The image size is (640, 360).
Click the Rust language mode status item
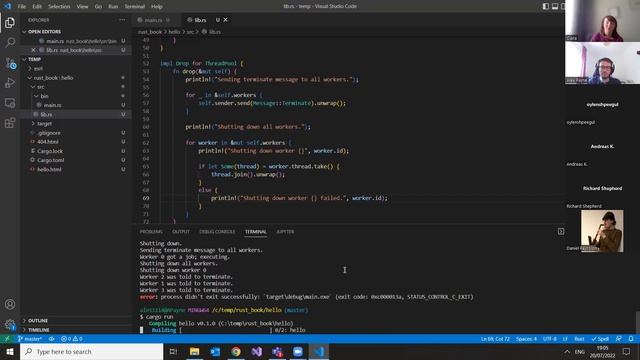[579, 339]
